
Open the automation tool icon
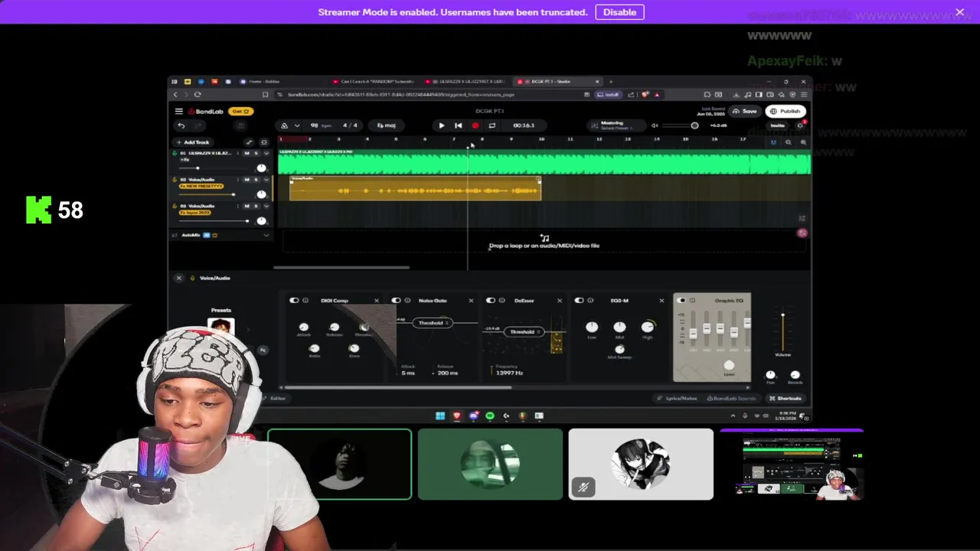point(249,142)
